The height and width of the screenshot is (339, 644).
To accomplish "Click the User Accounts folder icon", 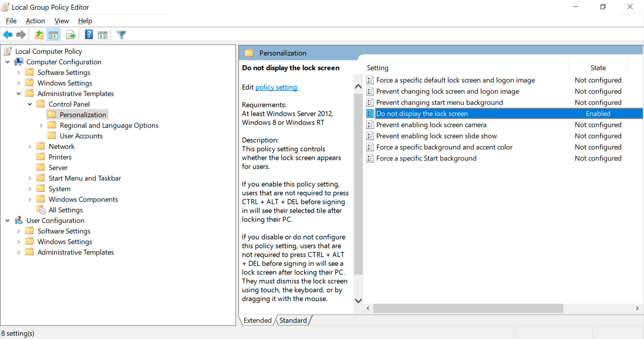I will tap(52, 136).
